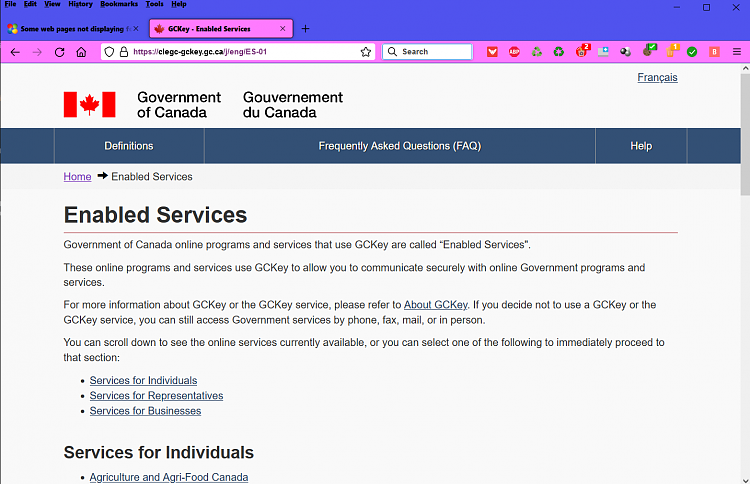This screenshot has width=750, height=484.
Task: Open the Adblock Plus extension
Action: (x=514, y=52)
